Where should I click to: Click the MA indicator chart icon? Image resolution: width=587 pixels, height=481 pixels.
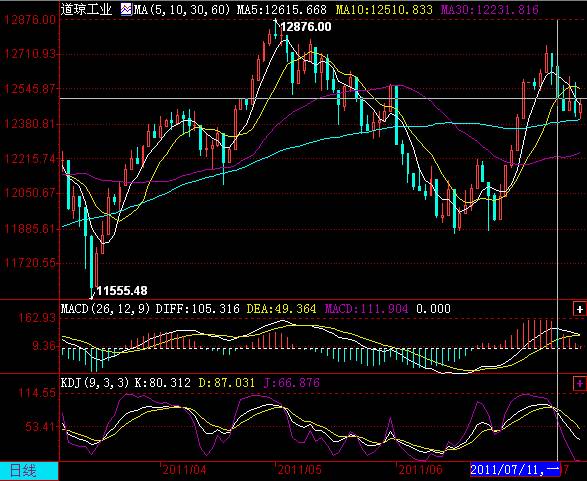coord(126,9)
